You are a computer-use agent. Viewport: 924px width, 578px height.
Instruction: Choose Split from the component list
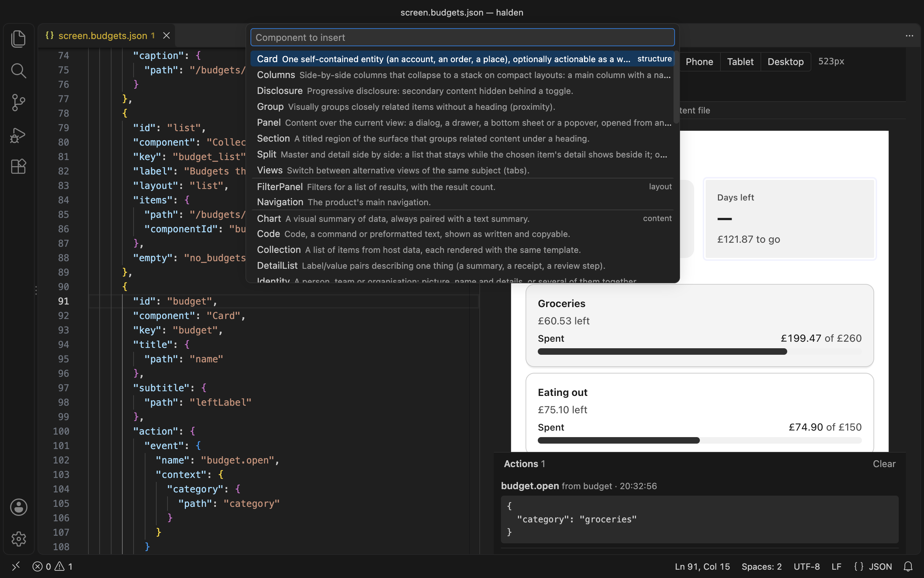click(462, 155)
